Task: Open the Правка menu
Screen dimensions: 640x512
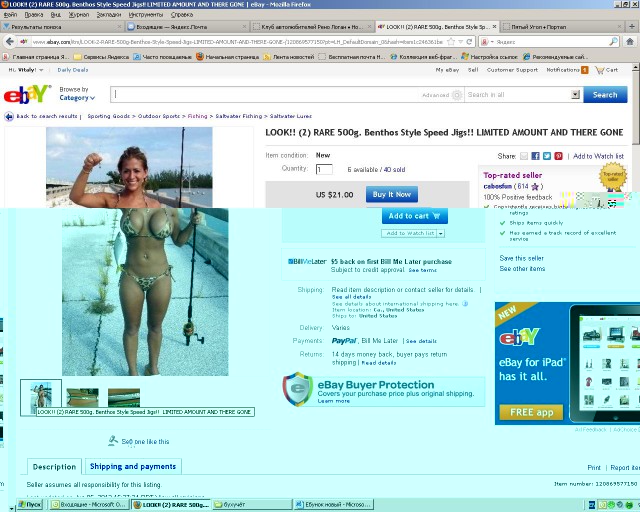Action: coord(33,14)
